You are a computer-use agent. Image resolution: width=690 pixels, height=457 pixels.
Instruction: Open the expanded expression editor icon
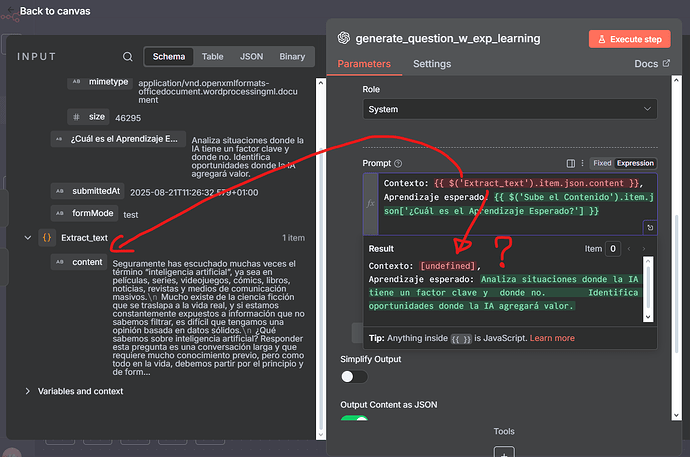(x=650, y=227)
